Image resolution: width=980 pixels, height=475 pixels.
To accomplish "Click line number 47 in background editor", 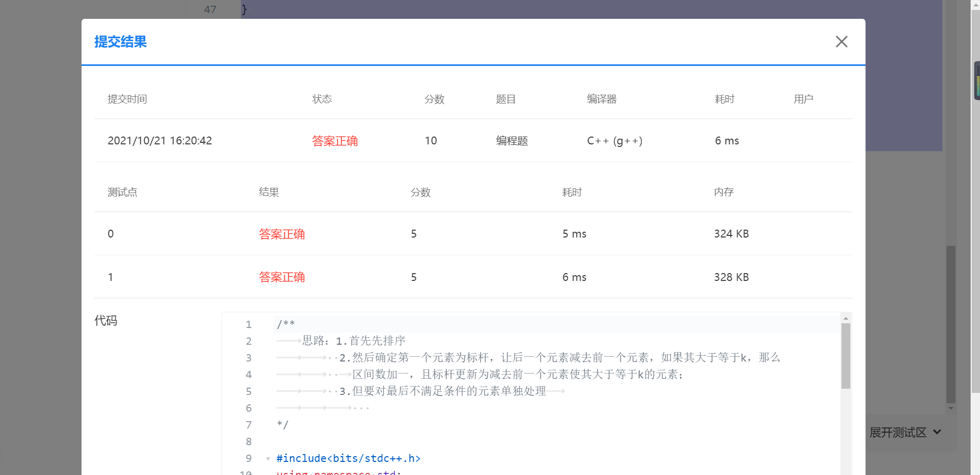I will [210, 9].
